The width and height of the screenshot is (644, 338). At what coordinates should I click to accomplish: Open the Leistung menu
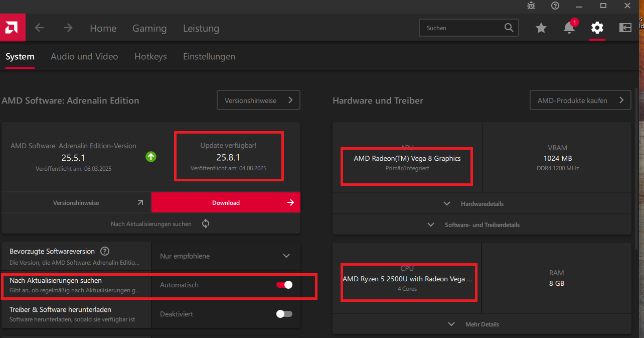(201, 29)
